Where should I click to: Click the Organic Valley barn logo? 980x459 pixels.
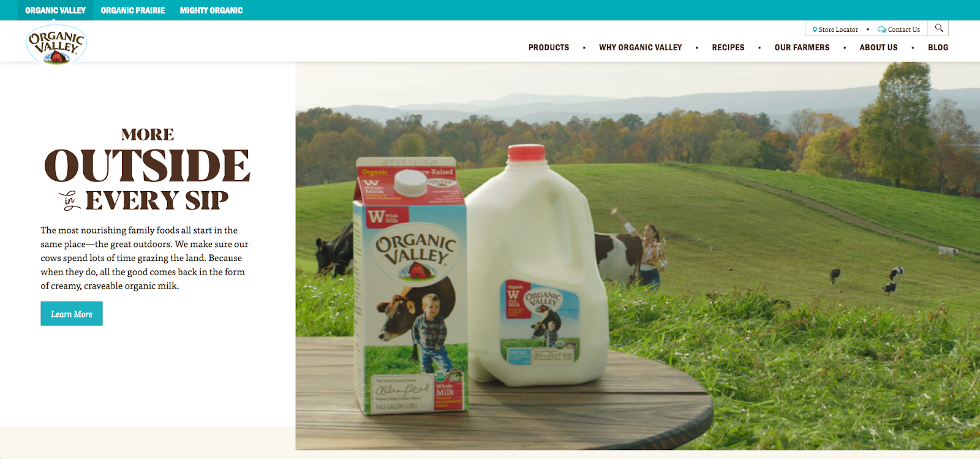click(x=56, y=45)
